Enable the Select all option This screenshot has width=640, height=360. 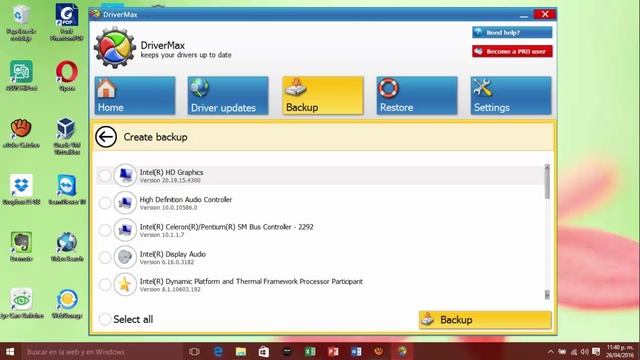105,319
